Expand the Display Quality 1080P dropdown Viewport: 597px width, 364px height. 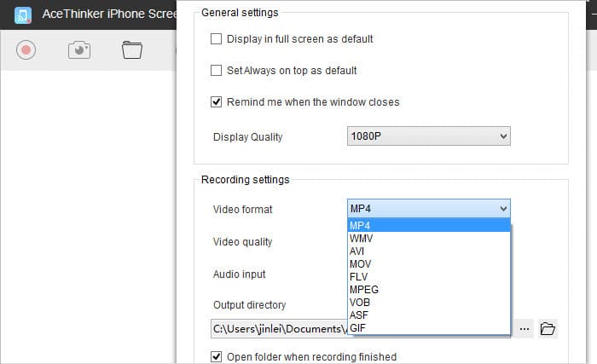[x=429, y=136]
